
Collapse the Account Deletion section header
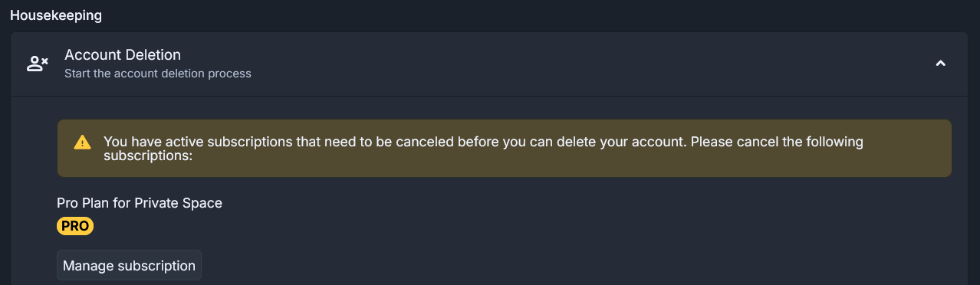tap(489, 64)
